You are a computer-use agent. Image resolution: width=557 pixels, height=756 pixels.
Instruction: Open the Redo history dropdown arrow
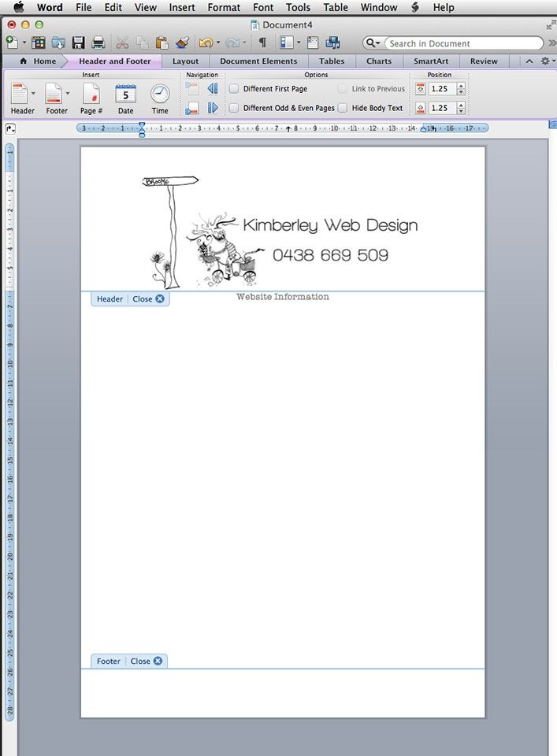pyautogui.click(x=244, y=43)
